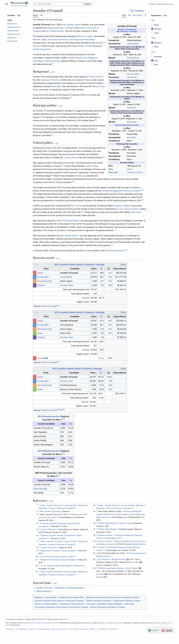This screenshot has width=179, height=644.
Task: Open the three-dot more options menu
Action: 145,15
